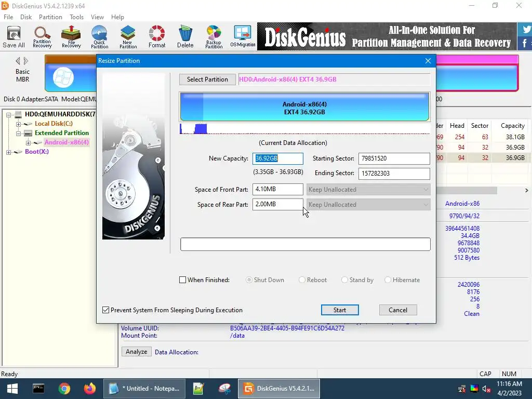Select the New Partition toolbar icon

tap(128, 37)
